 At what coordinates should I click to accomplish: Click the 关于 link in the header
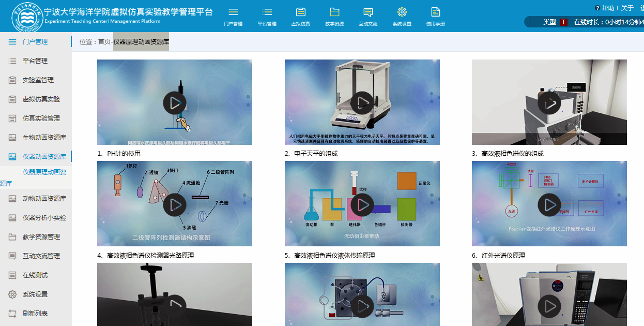coord(626,8)
